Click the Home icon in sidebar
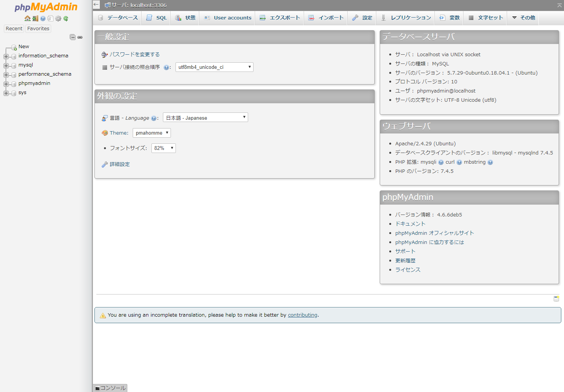The width and height of the screenshot is (564, 392). pos(28,18)
